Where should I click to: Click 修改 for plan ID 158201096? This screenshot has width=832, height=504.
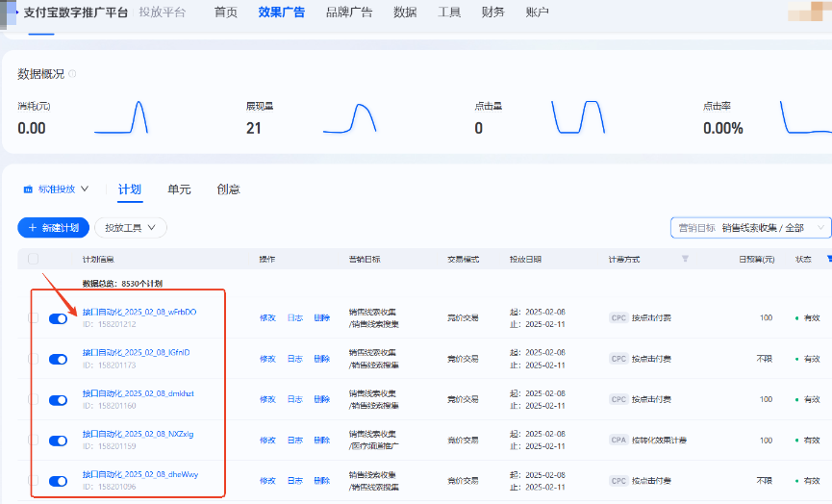[x=267, y=481]
